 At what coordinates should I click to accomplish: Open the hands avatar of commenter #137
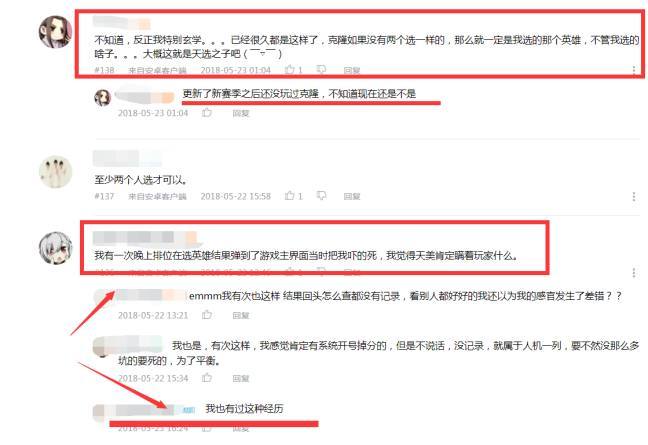[x=55, y=172]
